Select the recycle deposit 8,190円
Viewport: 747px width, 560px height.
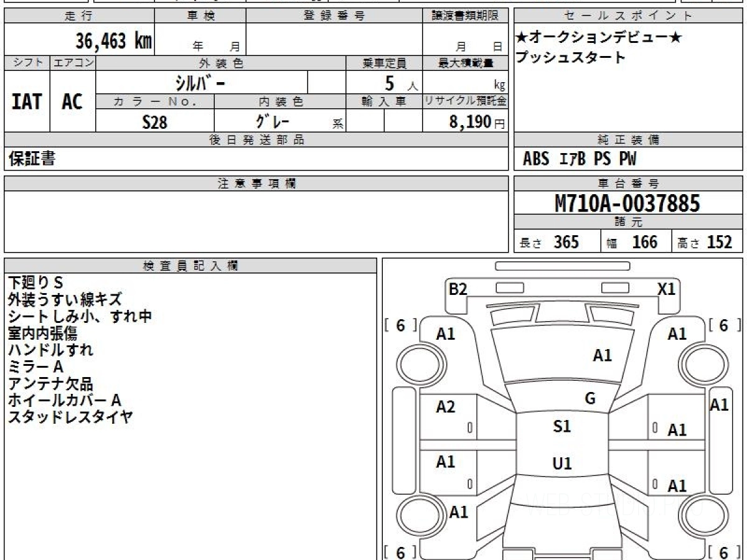pyautogui.click(x=477, y=122)
